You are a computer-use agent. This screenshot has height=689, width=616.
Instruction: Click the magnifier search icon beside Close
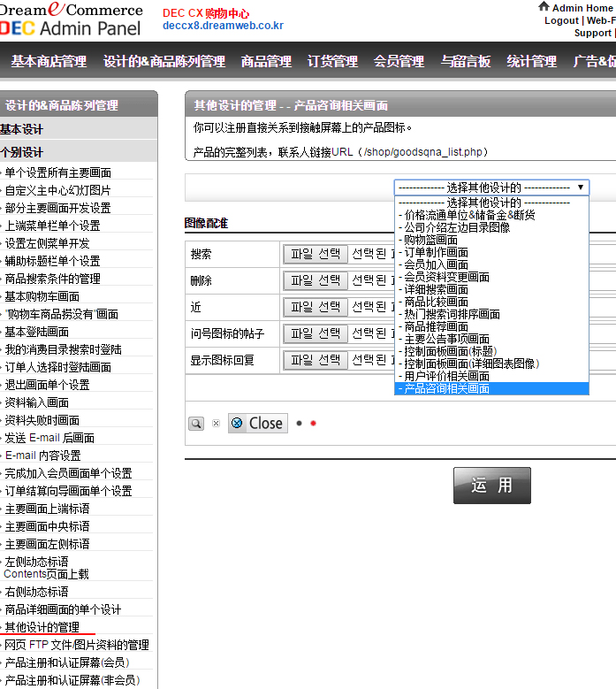195,424
